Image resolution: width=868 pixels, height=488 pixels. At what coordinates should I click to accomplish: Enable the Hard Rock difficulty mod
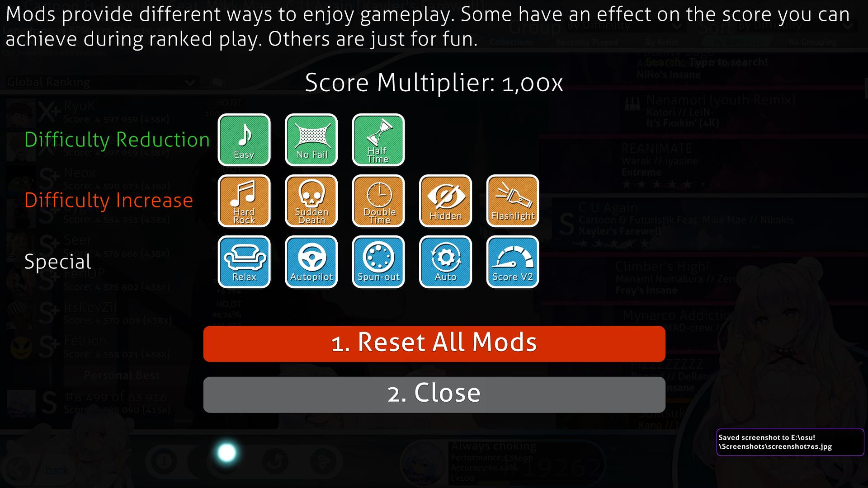244,200
